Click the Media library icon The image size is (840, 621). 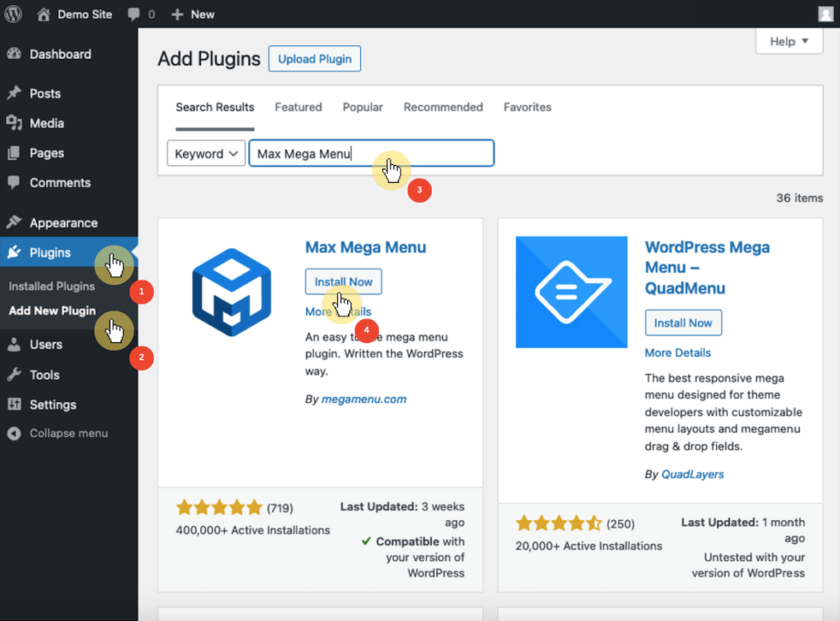(x=14, y=123)
